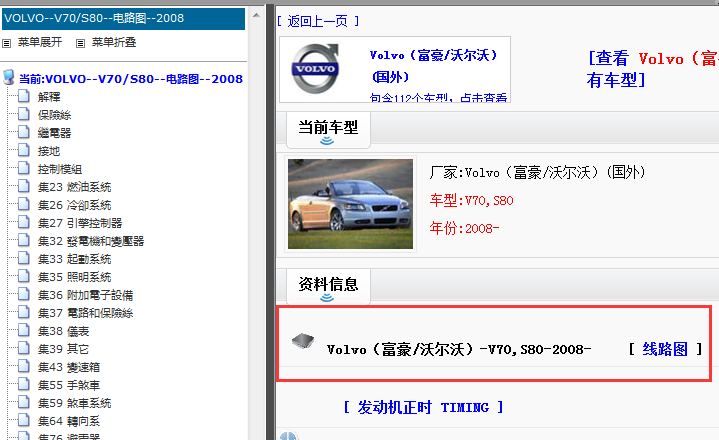Click the 菜单展开 expand menu link

pos(40,42)
